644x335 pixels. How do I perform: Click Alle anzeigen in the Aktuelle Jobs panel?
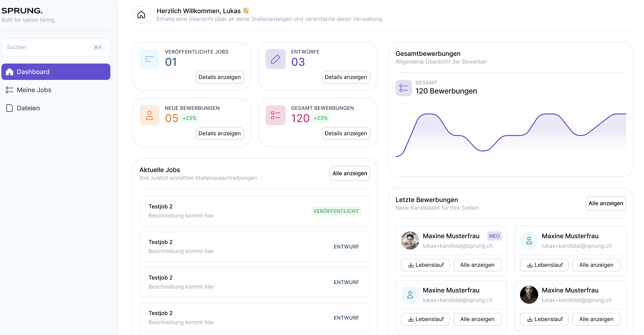point(349,173)
